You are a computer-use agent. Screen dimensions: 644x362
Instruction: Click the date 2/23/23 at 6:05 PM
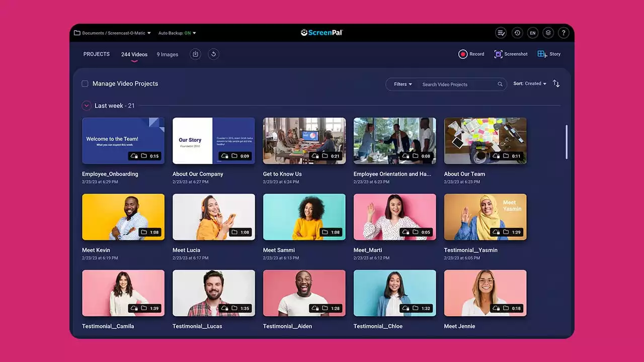[x=462, y=258]
